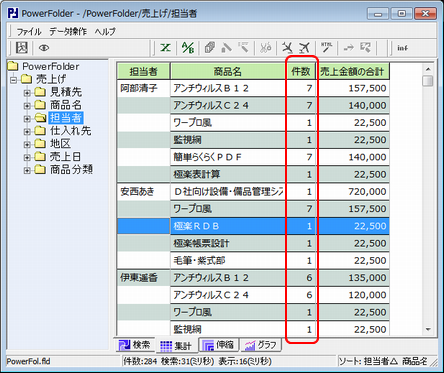The width and height of the screenshot is (444, 373).
Task: Minimize the PowerFolder window
Action: tap(378, 14)
